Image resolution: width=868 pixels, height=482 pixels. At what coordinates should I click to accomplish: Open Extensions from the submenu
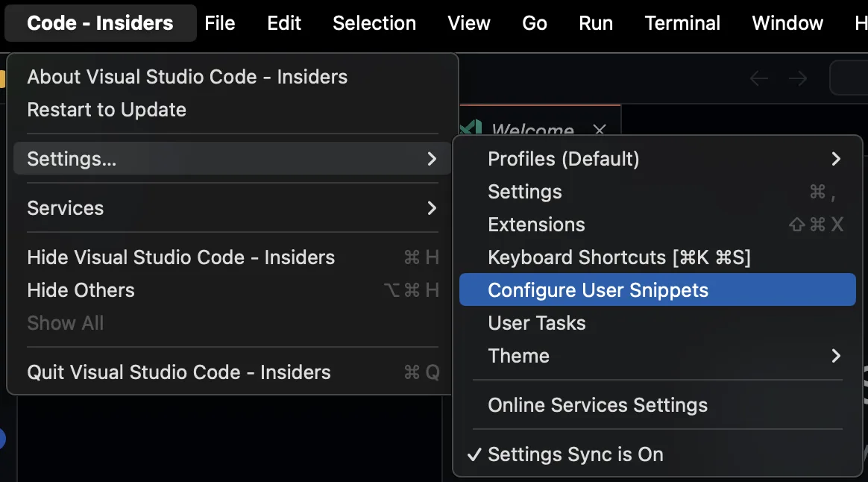658,225
